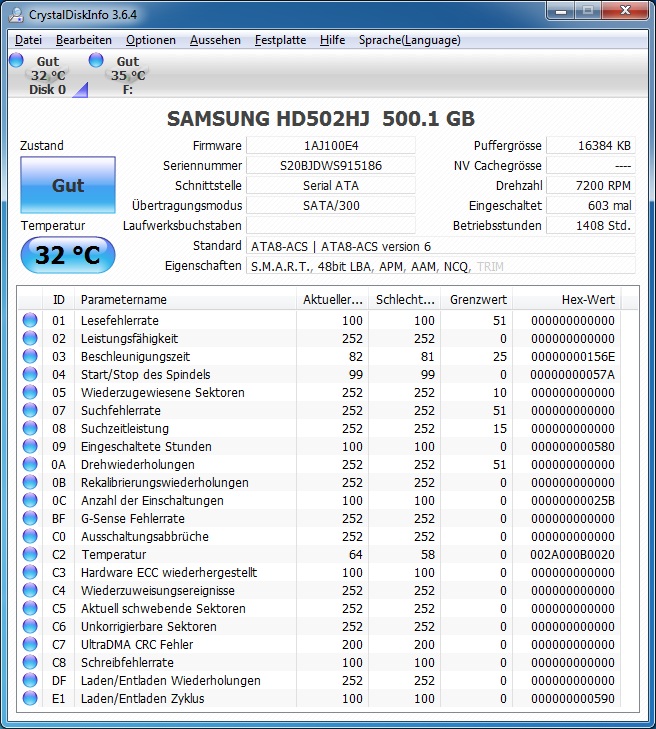Click the empty Laufwerksbuchstaben field
The width and height of the screenshot is (656, 729).
click(x=331, y=225)
